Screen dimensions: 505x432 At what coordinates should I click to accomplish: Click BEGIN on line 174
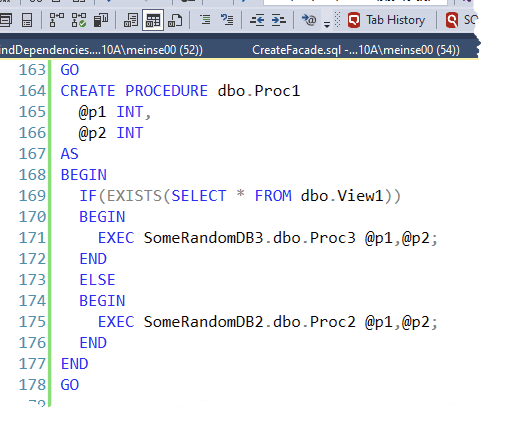click(102, 301)
